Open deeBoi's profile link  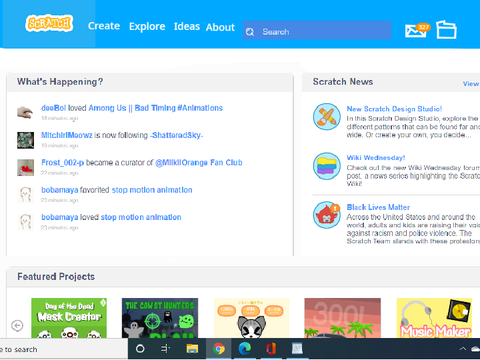click(x=54, y=108)
